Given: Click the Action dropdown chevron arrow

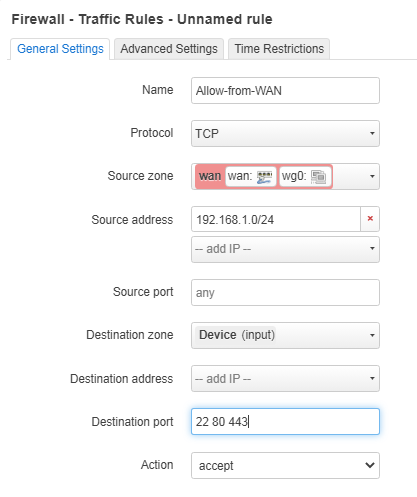Looking at the screenshot, I should click(370, 465).
